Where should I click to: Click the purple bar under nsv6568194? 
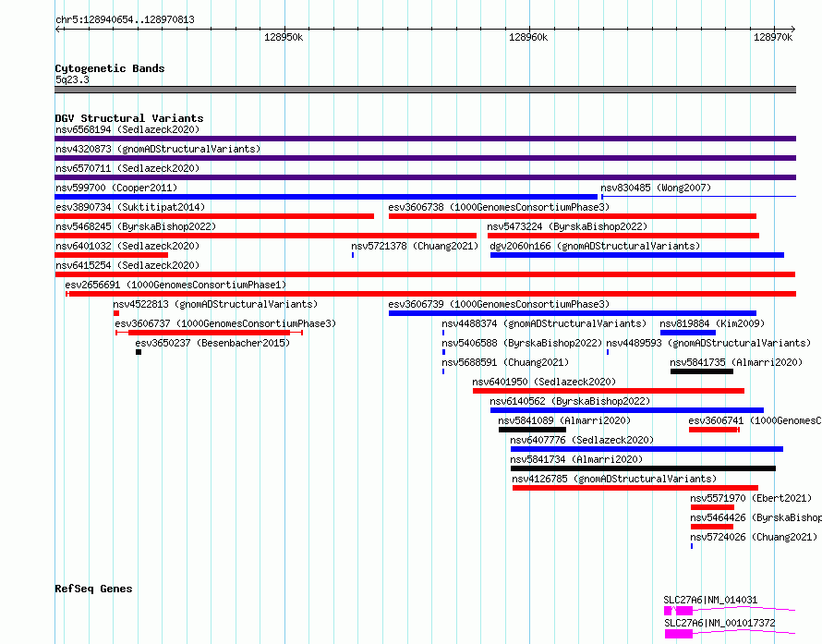[x=425, y=139]
